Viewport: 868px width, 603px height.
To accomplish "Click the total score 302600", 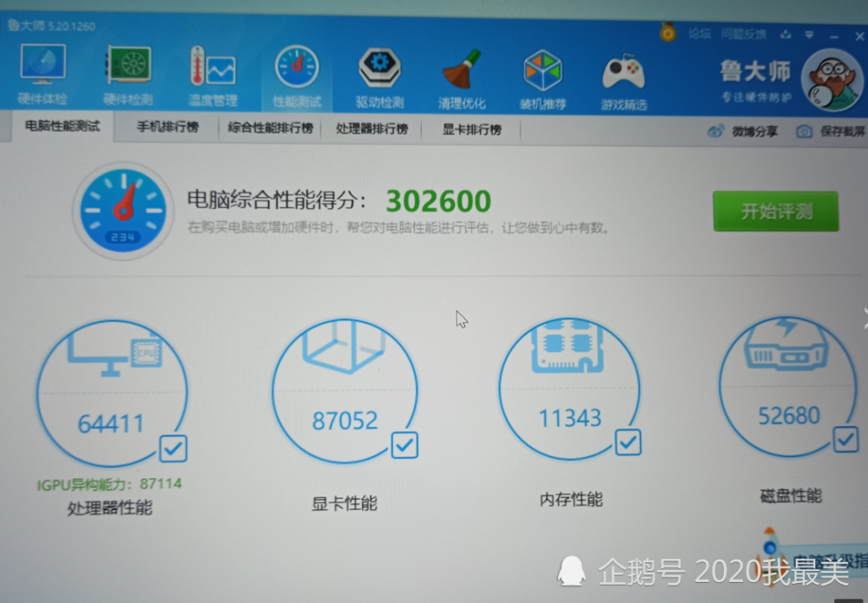I will [438, 200].
